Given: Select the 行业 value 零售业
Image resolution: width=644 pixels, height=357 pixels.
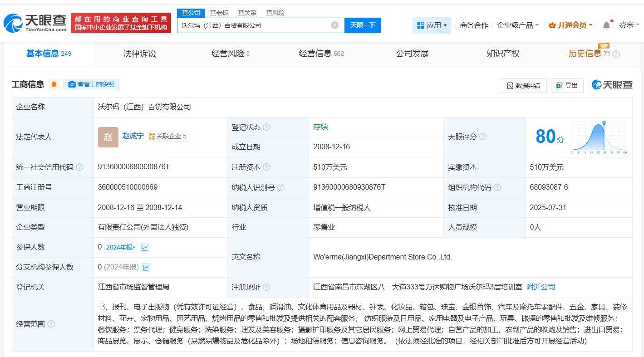Looking at the screenshot, I should click(x=324, y=227).
